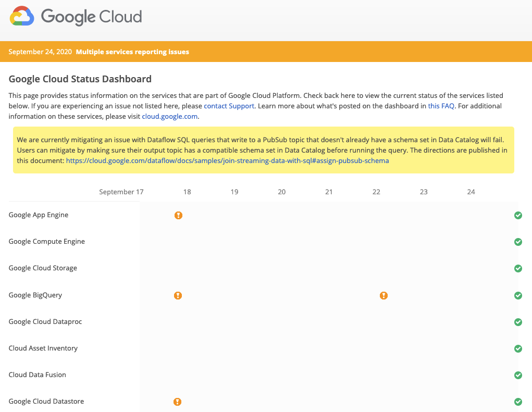
Task: Click the 'Cloud Data Fusion' service name
Action: [38, 374]
